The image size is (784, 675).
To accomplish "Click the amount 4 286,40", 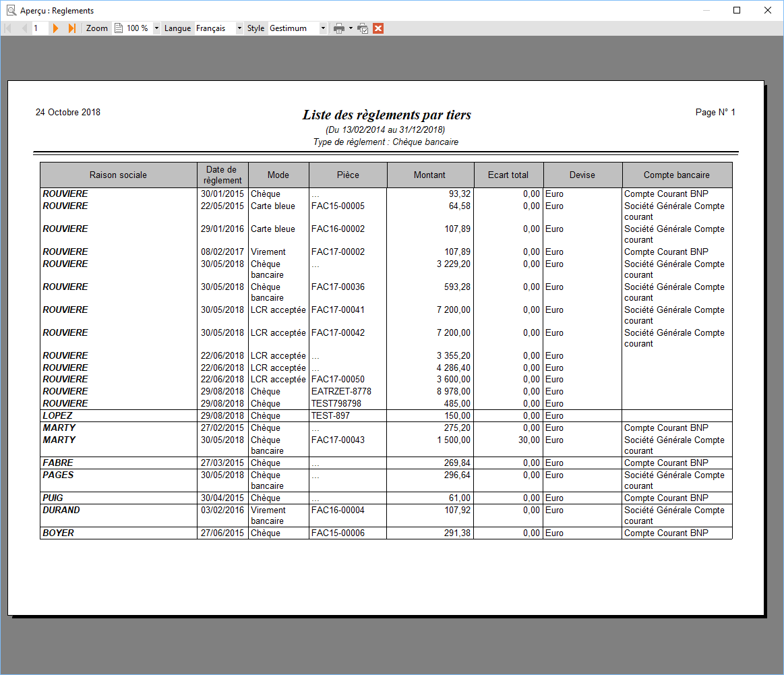I will tap(454, 368).
